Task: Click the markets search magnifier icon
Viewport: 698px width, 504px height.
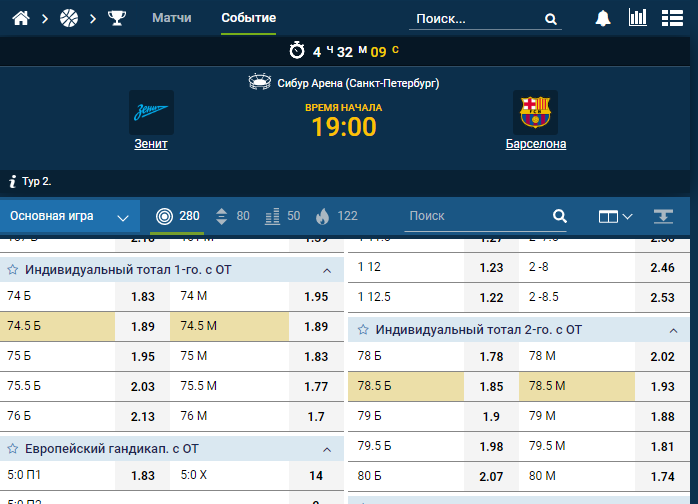Action: [560, 216]
